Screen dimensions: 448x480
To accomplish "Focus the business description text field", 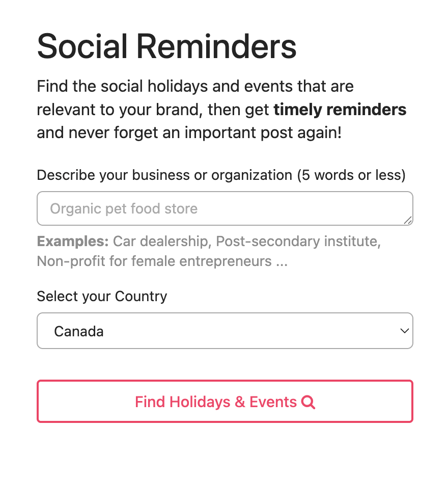I will (x=225, y=208).
